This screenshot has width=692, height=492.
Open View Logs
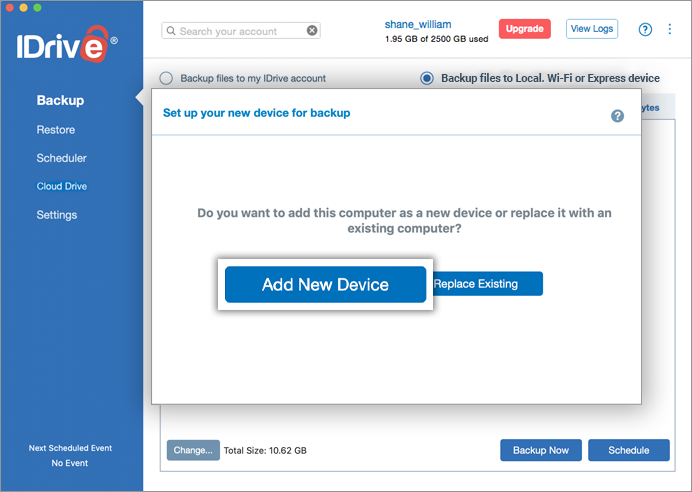(x=591, y=29)
